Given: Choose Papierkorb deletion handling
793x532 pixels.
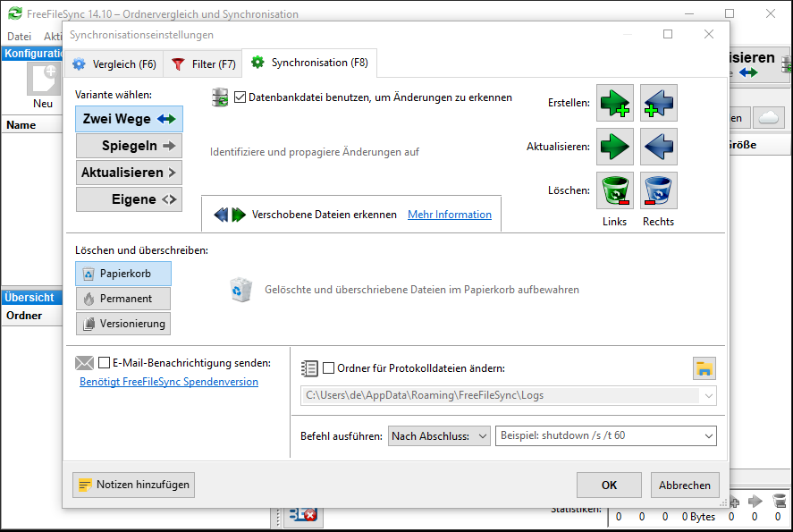Looking at the screenshot, I should [123, 274].
